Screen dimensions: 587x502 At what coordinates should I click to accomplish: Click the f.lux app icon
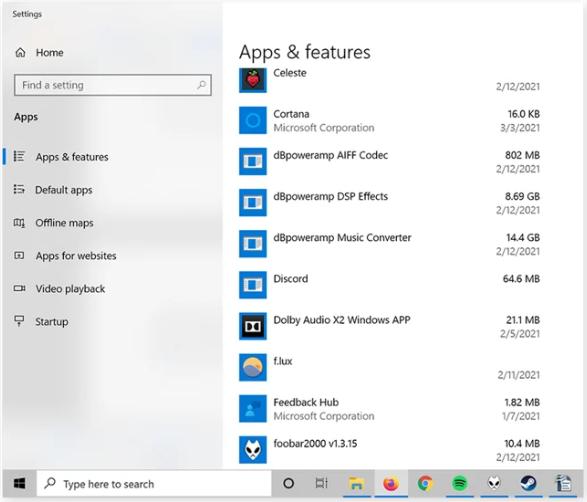(253, 367)
